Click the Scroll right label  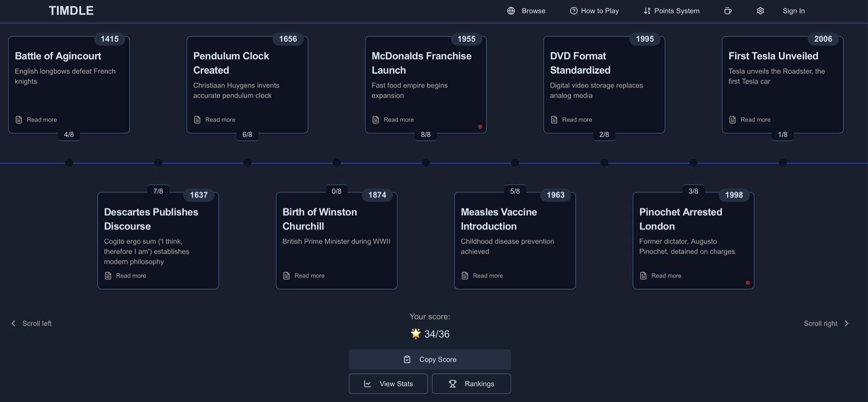[x=821, y=323]
